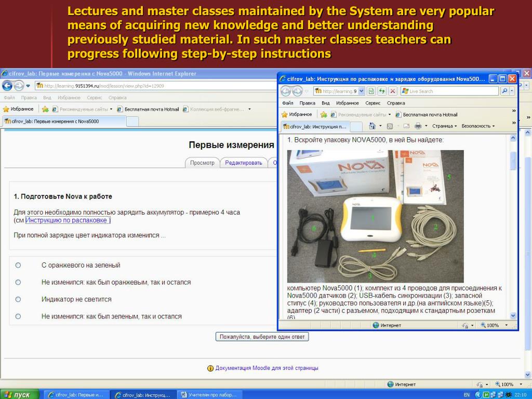
Task: Open Файл menu in front window
Action: tap(287, 103)
